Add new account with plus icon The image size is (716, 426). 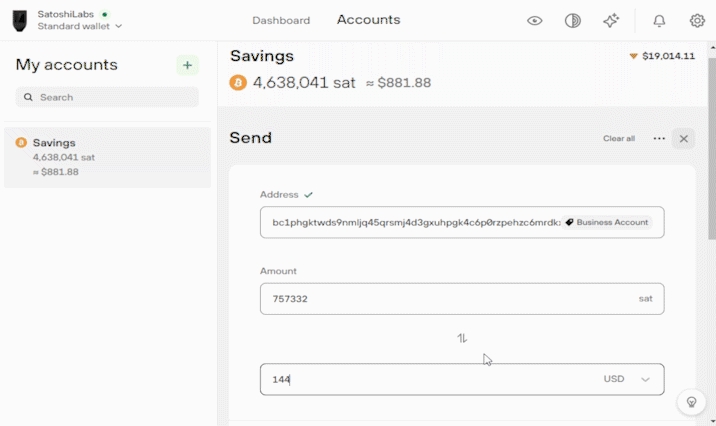[x=187, y=65]
